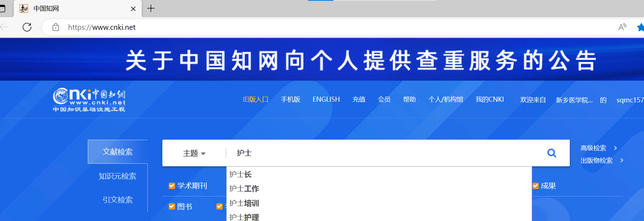Reload the page with the refresh icon
Image resolution: width=644 pixels, height=221 pixels.
(x=27, y=27)
